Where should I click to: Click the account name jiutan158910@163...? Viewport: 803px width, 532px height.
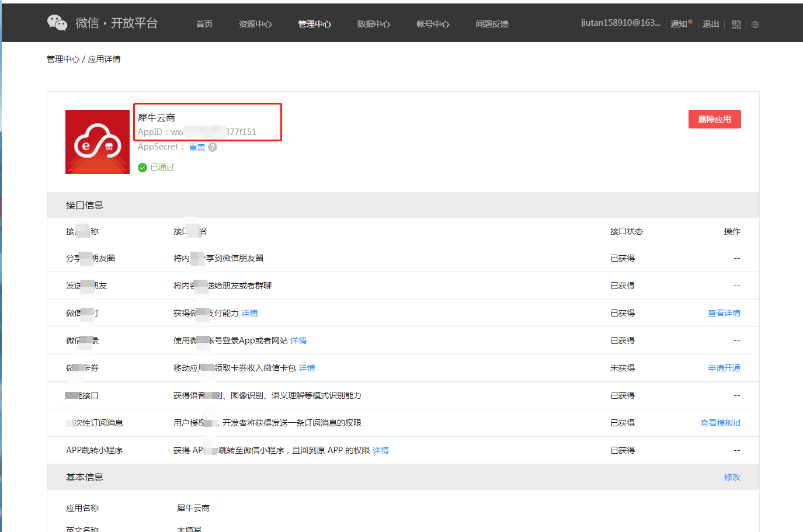click(x=621, y=23)
